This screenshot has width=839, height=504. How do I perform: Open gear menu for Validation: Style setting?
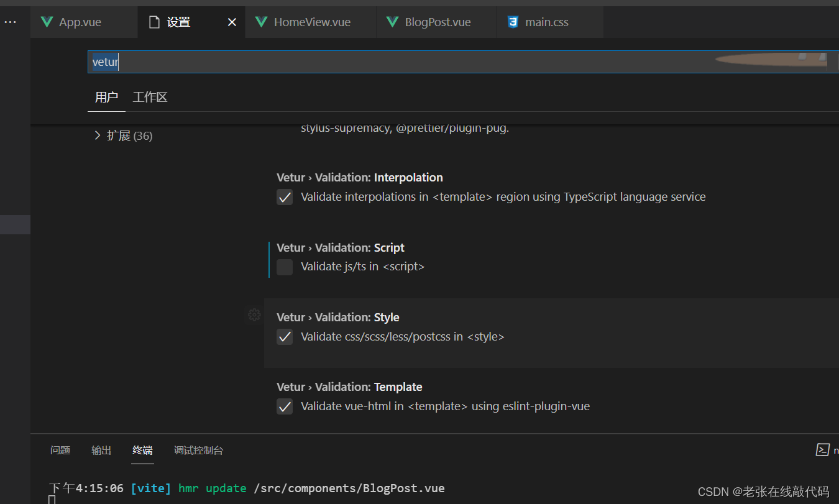click(x=254, y=315)
